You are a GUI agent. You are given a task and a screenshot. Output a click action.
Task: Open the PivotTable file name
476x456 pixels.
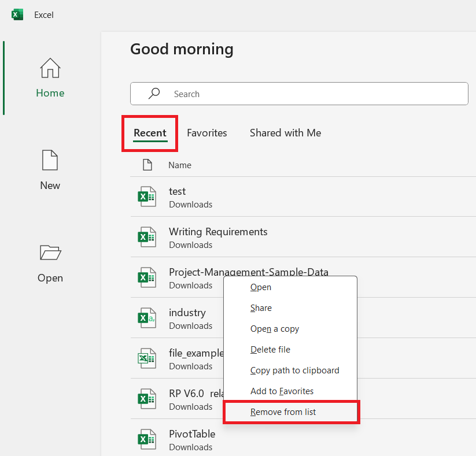tap(192, 434)
